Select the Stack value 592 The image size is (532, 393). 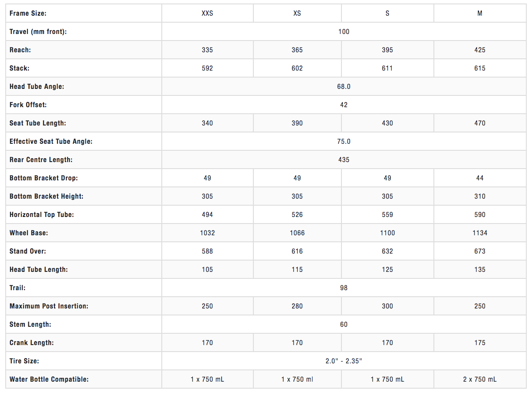208,68
